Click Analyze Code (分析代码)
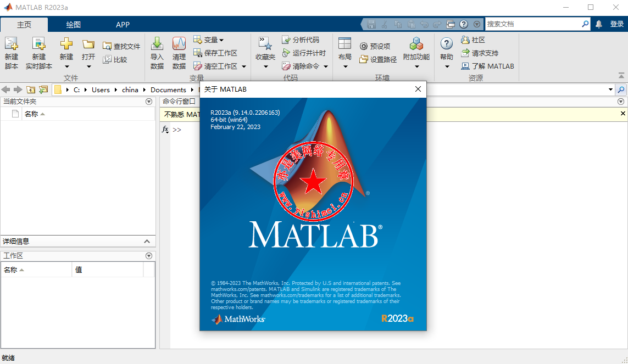 [301, 40]
